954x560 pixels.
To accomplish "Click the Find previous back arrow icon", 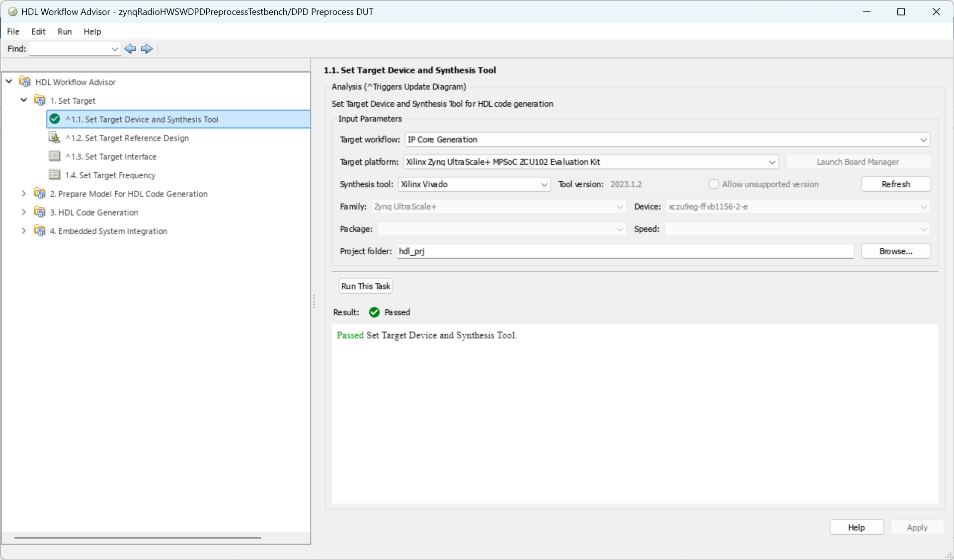I will [130, 49].
